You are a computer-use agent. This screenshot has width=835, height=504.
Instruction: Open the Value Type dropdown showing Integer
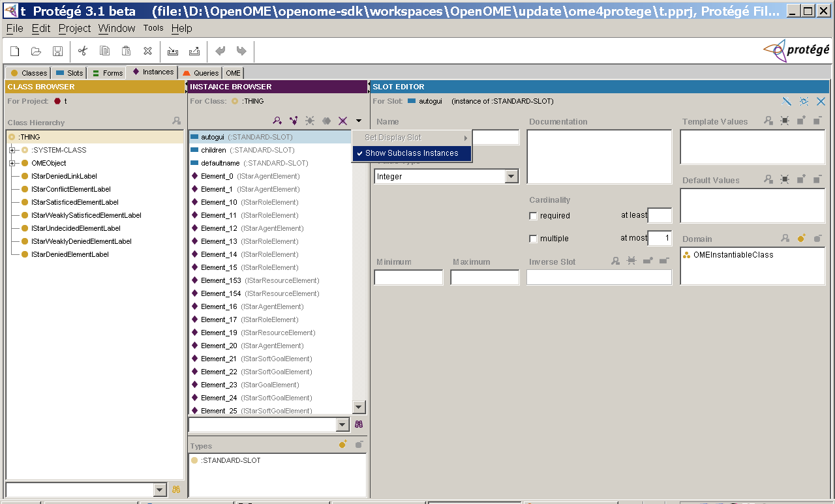[x=511, y=176]
